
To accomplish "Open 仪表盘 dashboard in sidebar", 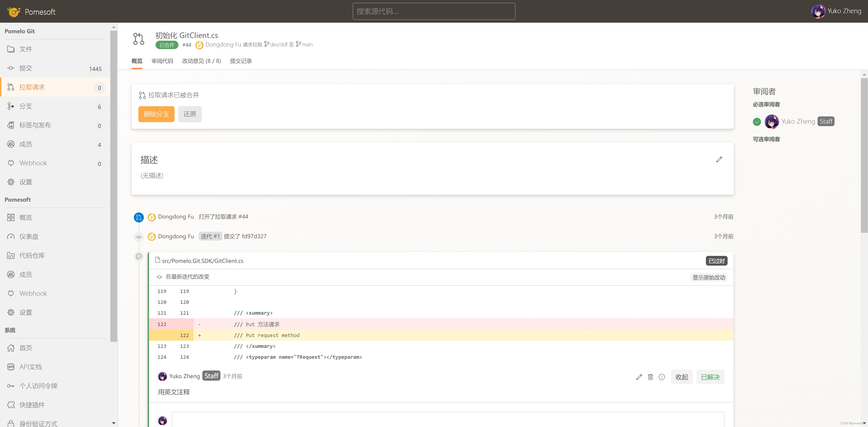I will coord(29,236).
